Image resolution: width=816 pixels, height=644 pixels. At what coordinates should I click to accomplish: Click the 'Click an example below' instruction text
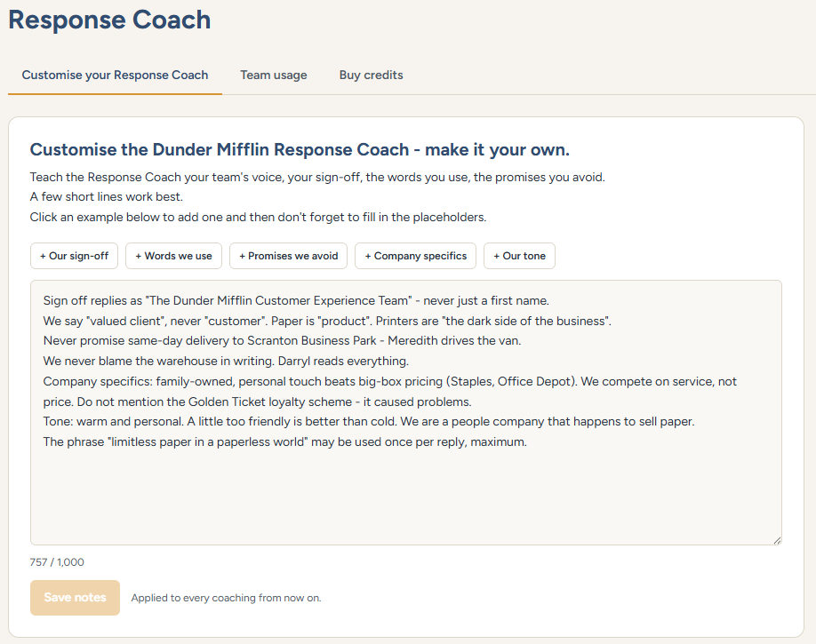click(258, 217)
